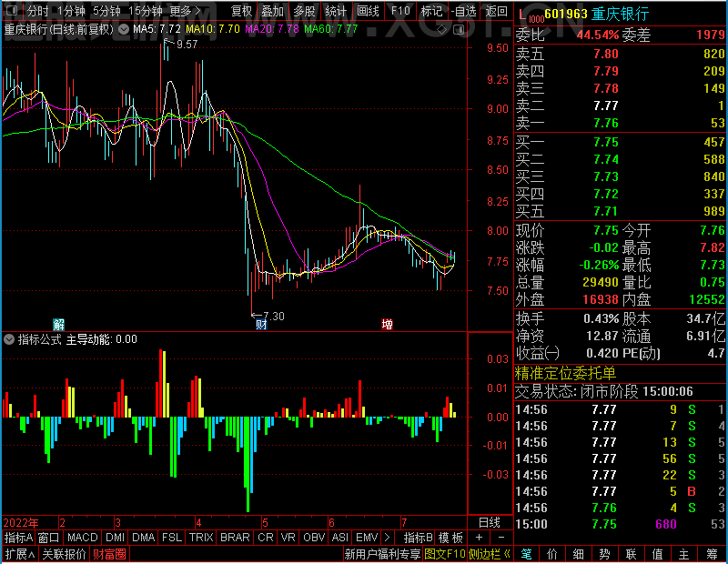Switch indicator to BRAR
728x564 pixels.
coord(235,538)
